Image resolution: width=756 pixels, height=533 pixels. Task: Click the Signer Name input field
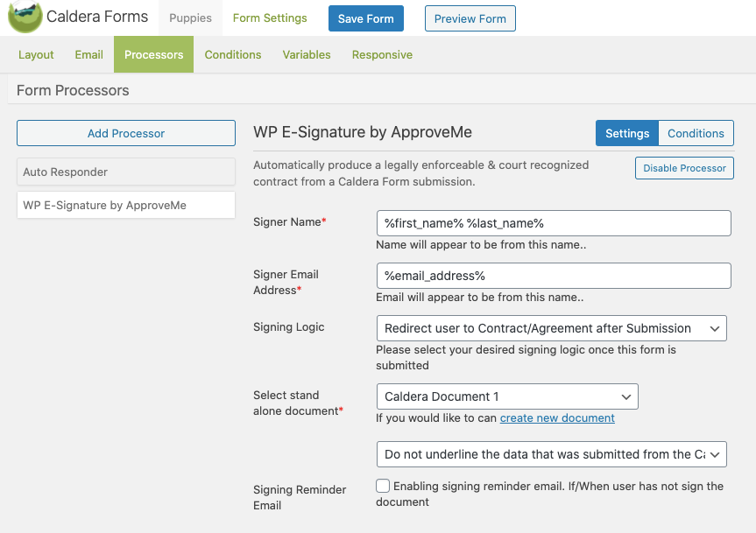[553, 223]
